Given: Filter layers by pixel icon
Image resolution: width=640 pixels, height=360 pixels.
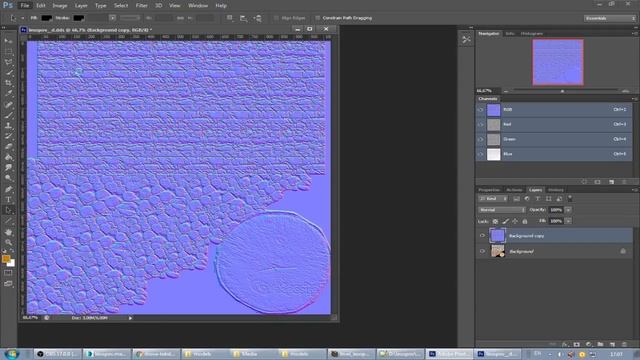Looking at the screenshot, I should pos(517,199).
